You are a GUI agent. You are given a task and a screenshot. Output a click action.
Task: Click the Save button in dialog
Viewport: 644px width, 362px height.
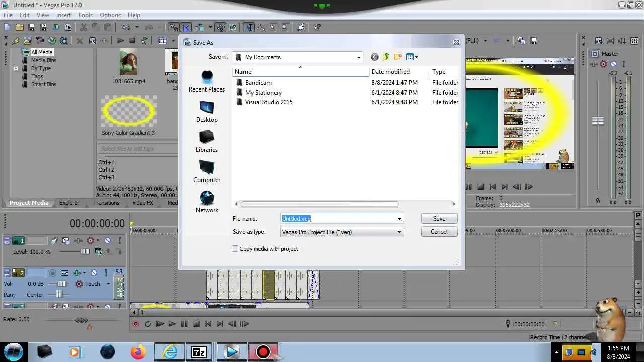pyautogui.click(x=439, y=219)
